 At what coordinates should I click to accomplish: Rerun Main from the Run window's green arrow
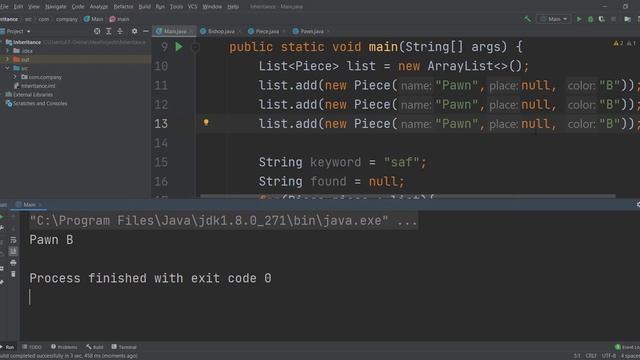point(2,218)
